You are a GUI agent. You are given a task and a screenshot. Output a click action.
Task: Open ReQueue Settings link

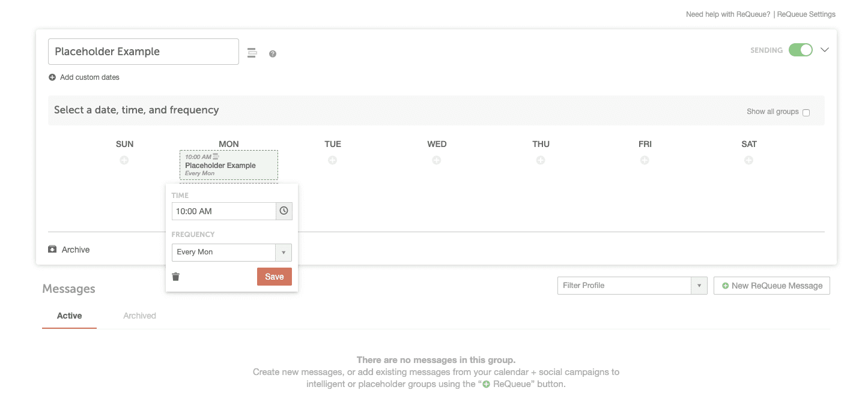pos(806,14)
